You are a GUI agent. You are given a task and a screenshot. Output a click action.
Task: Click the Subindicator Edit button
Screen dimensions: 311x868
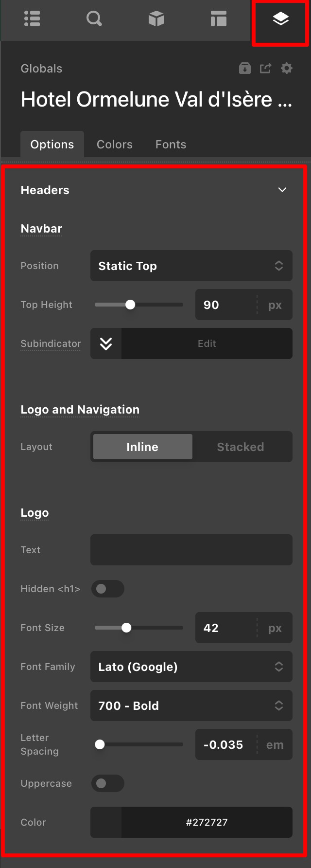tap(207, 344)
